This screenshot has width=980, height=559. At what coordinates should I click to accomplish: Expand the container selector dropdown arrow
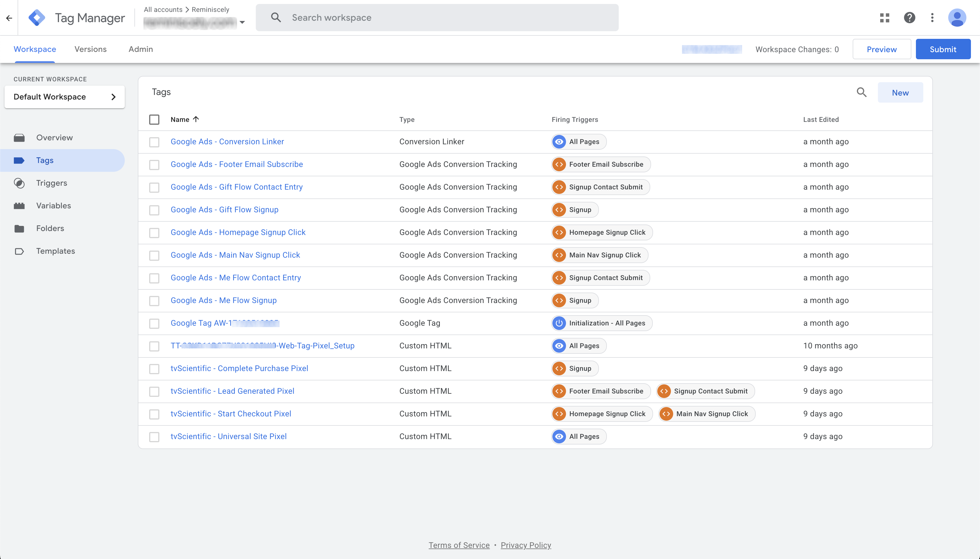242,22
